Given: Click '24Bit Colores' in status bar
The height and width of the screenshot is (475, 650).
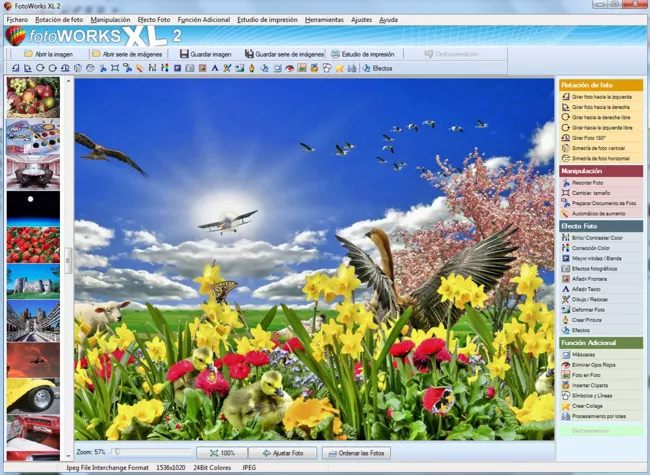Looking at the screenshot, I should click(212, 468).
